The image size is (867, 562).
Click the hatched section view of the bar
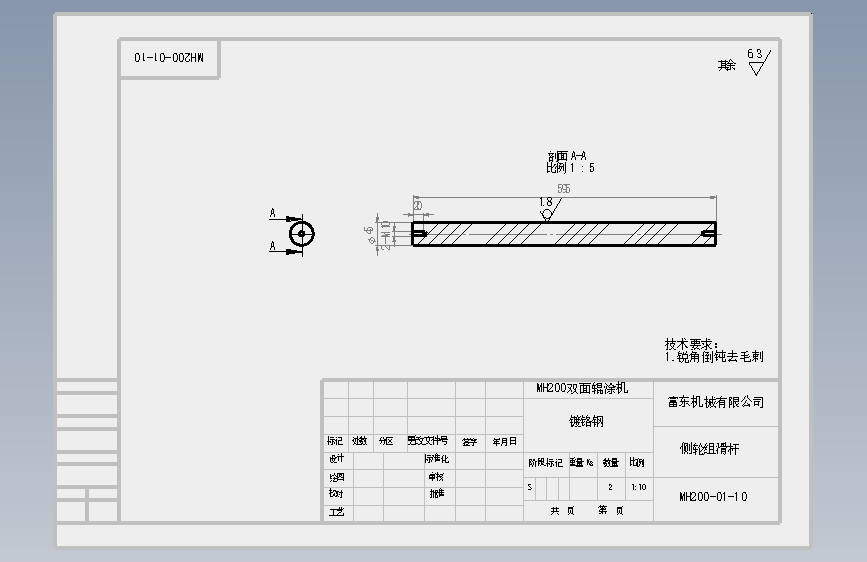coord(565,233)
